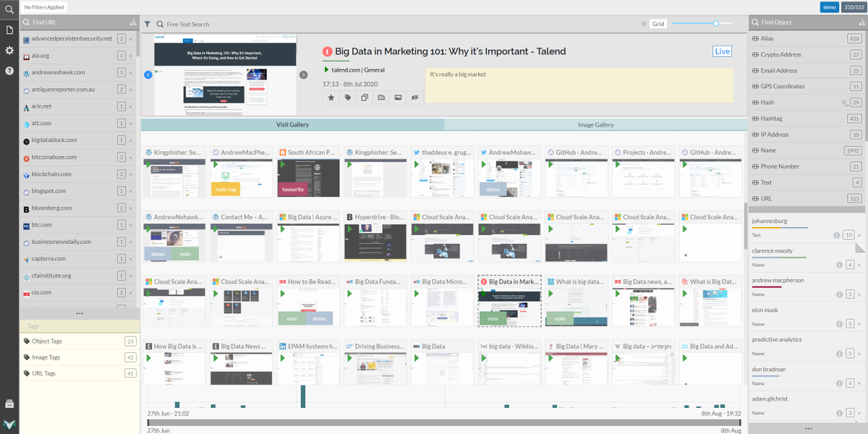Toggle the dot on andrew macpherson row
This screenshot has height=434, width=868.
tap(859, 294)
